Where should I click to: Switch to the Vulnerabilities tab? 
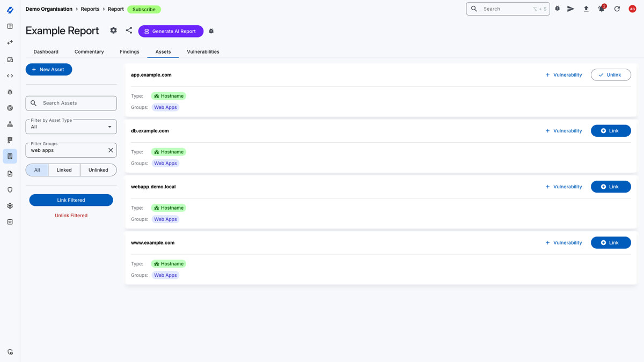[202, 51]
